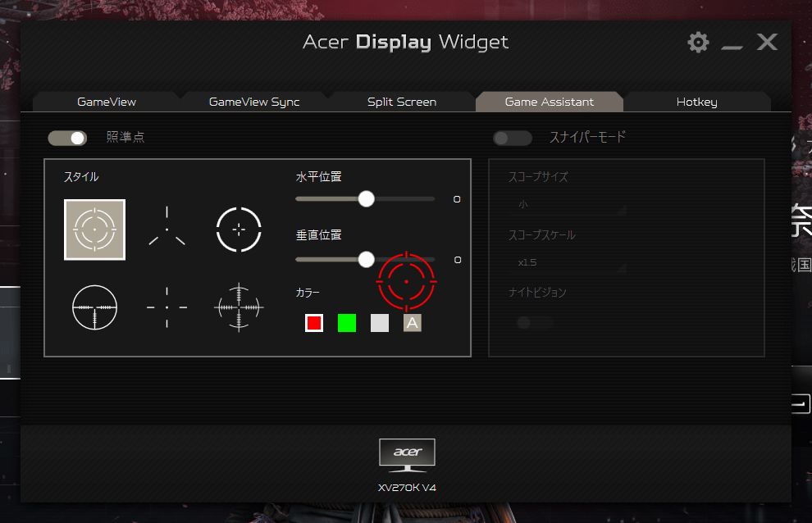Open the Split Screen tab
The width and height of the screenshot is (812, 523).
[402, 102]
